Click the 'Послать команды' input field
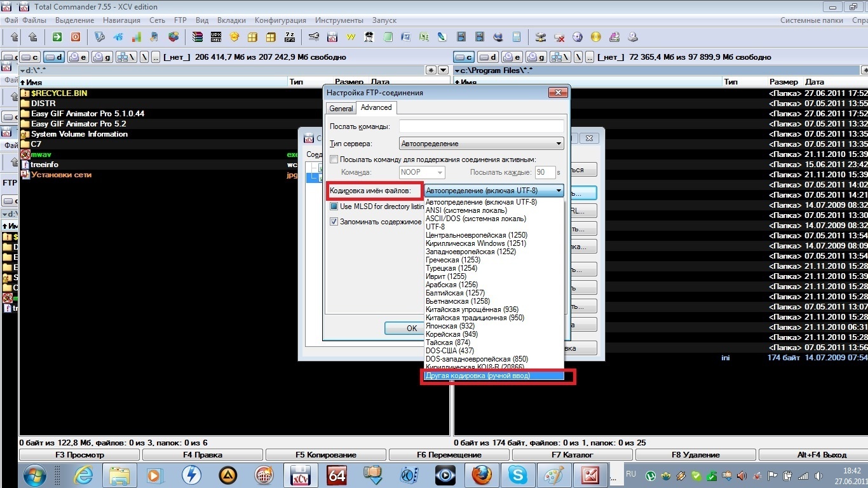This screenshot has height=488, width=868. (x=482, y=126)
